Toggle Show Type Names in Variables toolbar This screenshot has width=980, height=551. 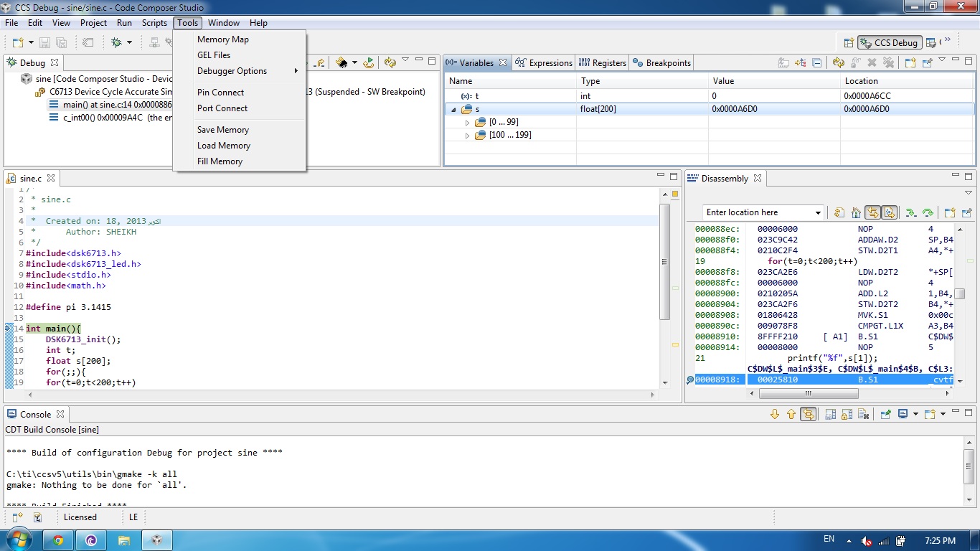click(783, 63)
